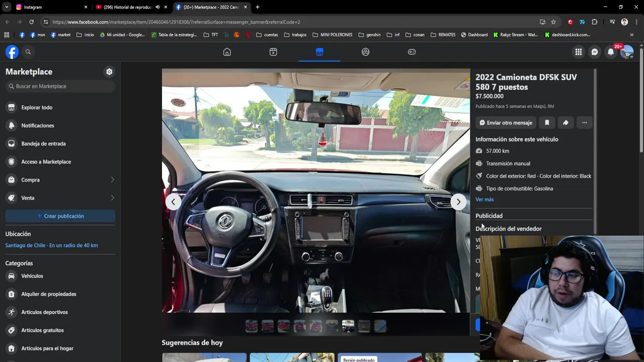Save this listing with bookmark icon

tap(547, 123)
